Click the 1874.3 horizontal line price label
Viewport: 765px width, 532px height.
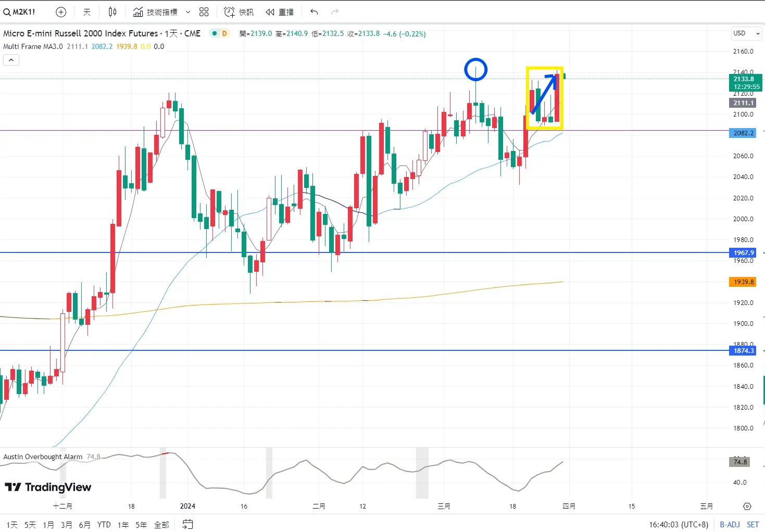[744, 351]
